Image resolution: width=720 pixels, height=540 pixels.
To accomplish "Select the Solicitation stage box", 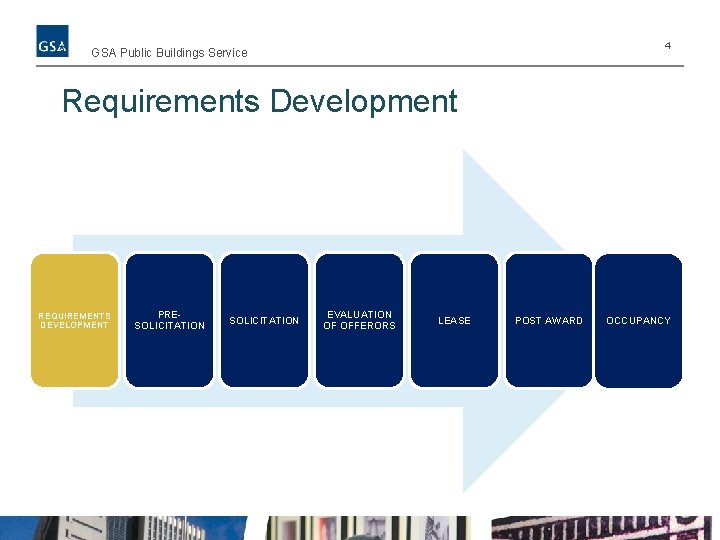I will tap(264, 321).
